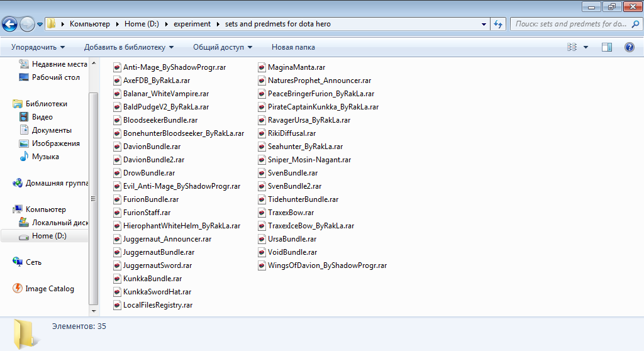The height and width of the screenshot is (351, 644).
Task: Open the help question mark icon
Action: pos(629,47)
